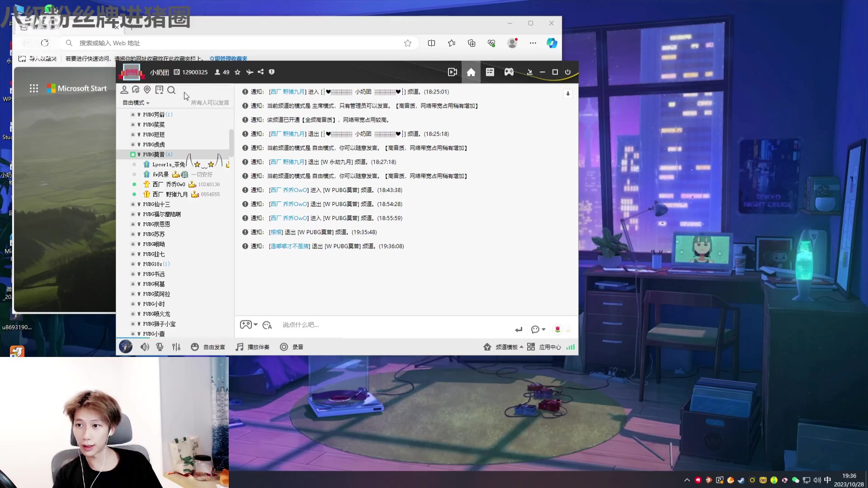Show hidden tray icons in Windows taskbar
This screenshot has width=868, height=488.
[x=687, y=480]
